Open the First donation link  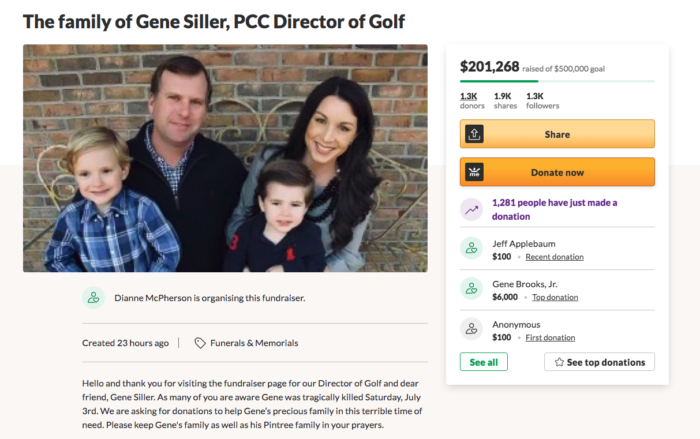pyautogui.click(x=550, y=337)
